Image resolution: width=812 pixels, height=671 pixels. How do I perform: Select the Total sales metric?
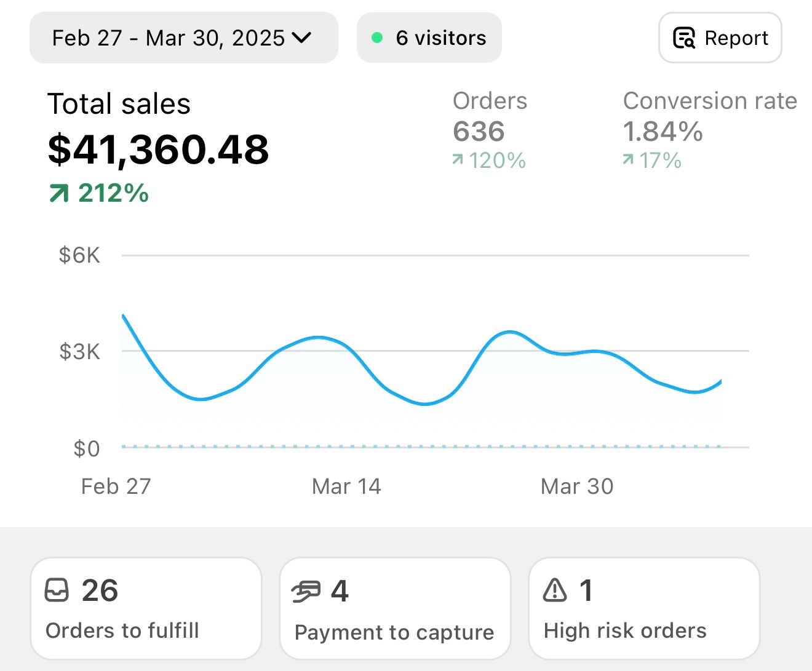pyautogui.click(x=158, y=148)
